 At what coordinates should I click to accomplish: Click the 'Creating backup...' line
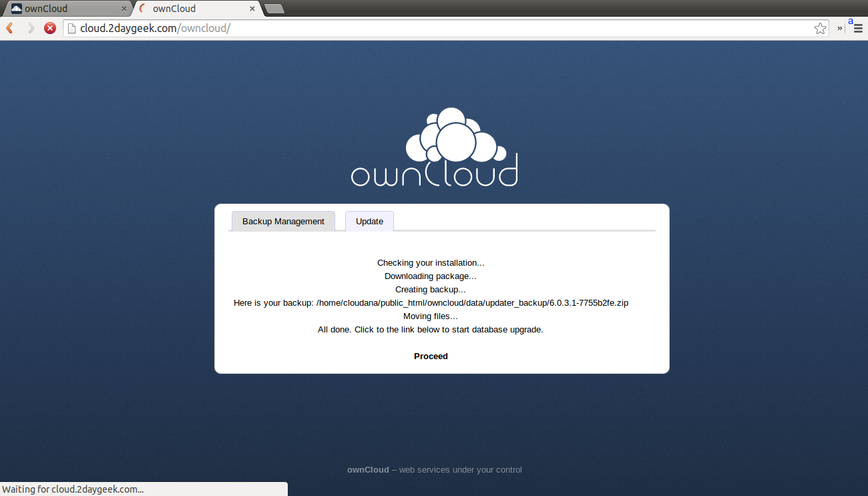coord(431,289)
